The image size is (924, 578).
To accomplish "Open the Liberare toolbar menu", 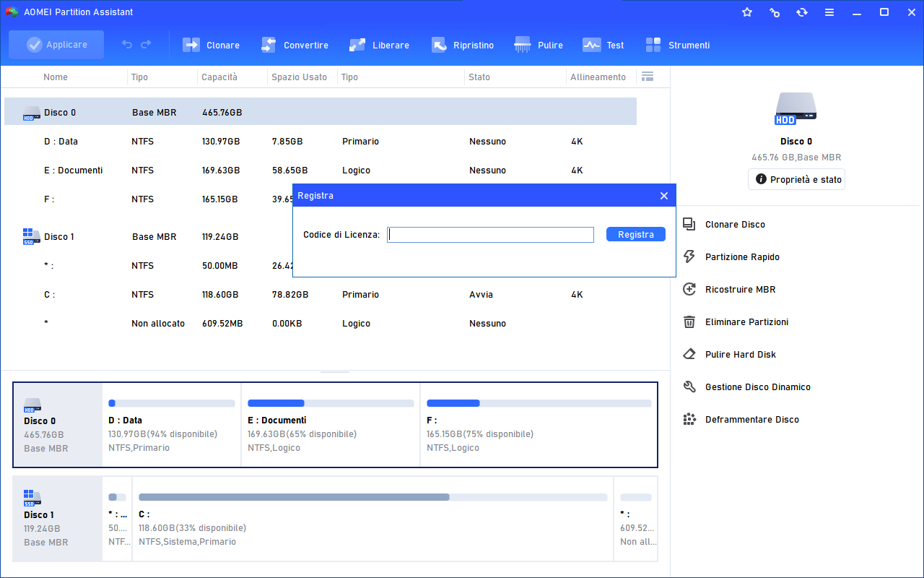I will 379,45.
